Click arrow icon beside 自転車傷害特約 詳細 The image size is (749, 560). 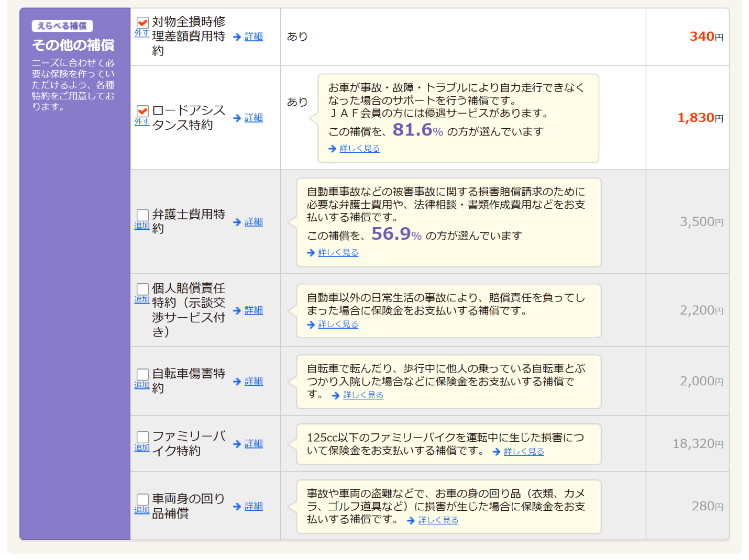click(x=237, y=382)
